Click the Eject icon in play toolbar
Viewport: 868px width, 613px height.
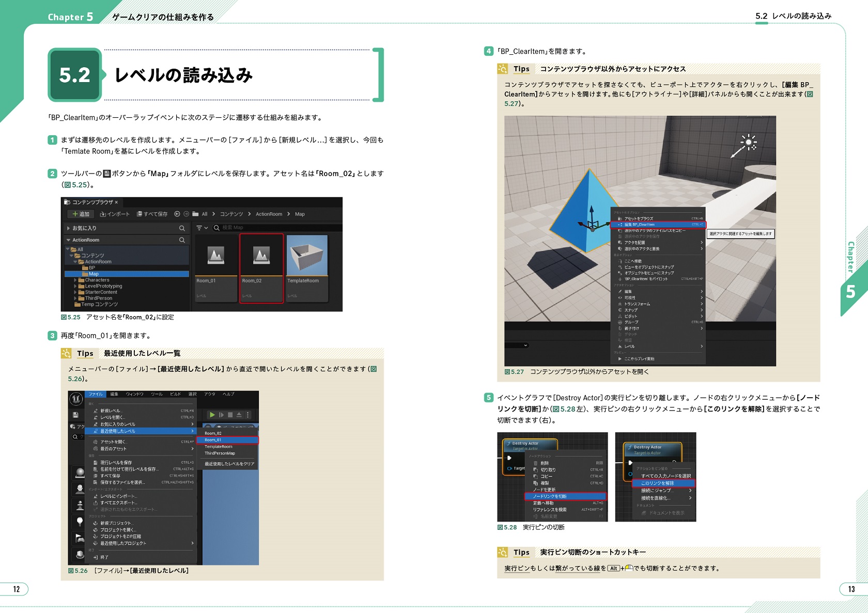[239, 415]
